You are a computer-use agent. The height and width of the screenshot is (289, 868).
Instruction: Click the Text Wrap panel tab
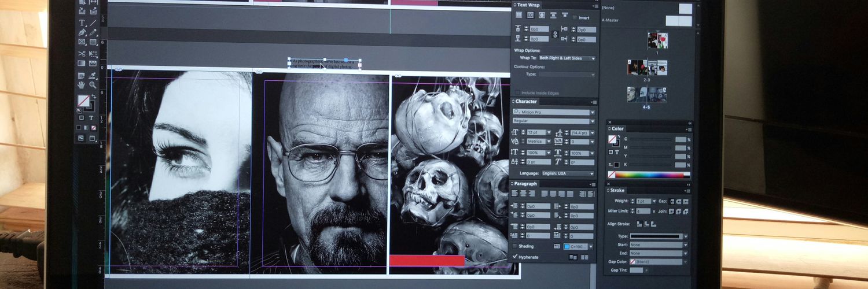click(529, 5)
